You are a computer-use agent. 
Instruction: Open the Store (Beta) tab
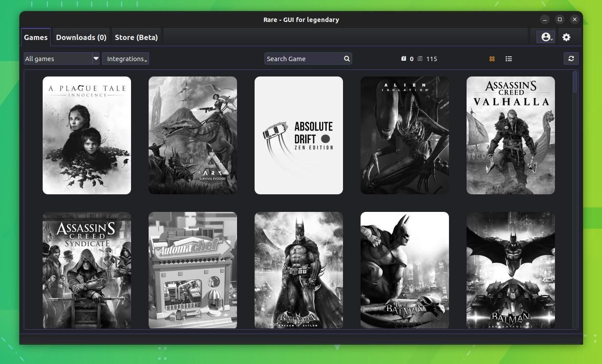[136, 37]
